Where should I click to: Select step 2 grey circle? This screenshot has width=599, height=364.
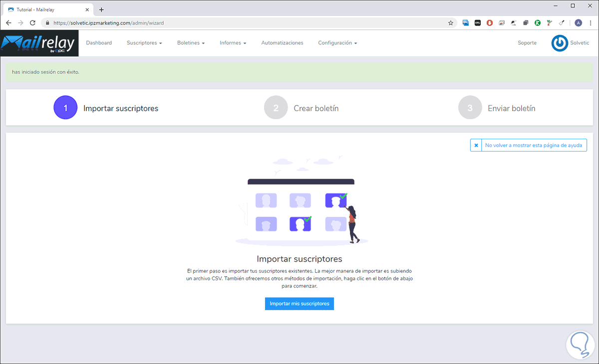point(276,108)
